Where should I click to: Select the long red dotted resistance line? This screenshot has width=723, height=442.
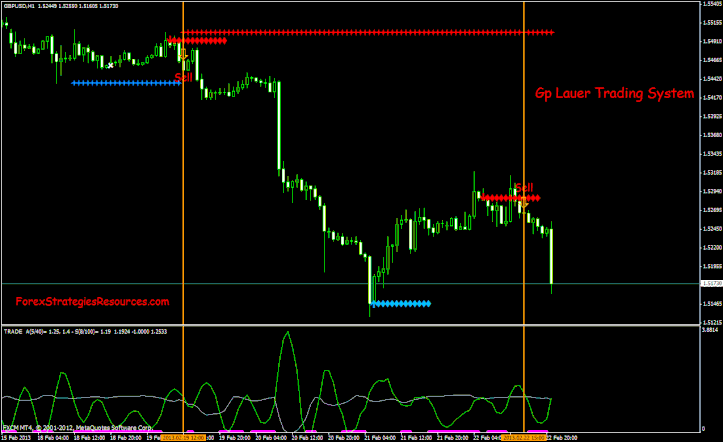[367, 32]
